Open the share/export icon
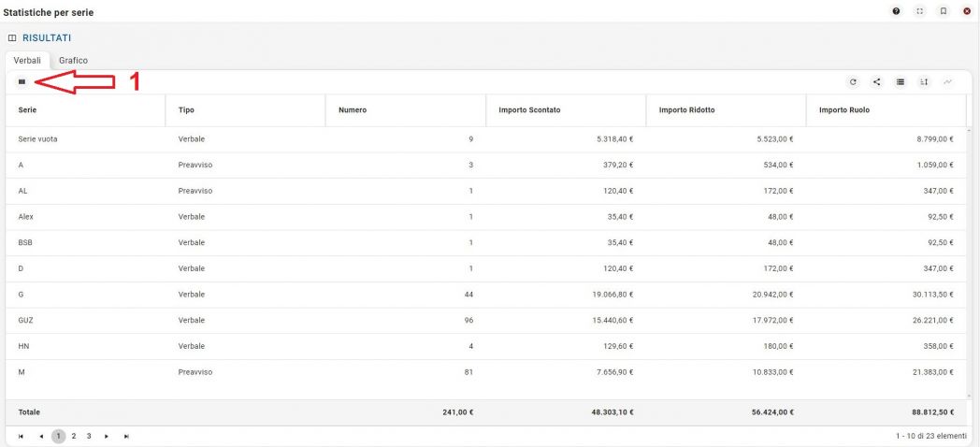Image resolution: width=980 pixels, height=447 pixels. coord(877,82)
